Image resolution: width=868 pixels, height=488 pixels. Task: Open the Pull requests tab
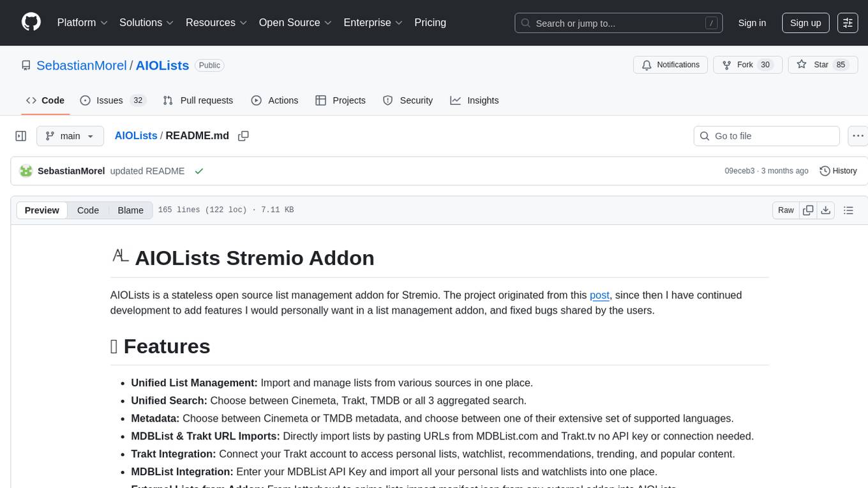198,100
